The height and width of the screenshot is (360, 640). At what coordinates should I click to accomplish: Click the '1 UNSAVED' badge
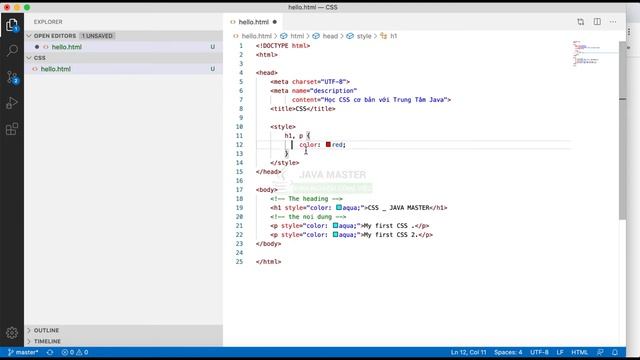97,36
